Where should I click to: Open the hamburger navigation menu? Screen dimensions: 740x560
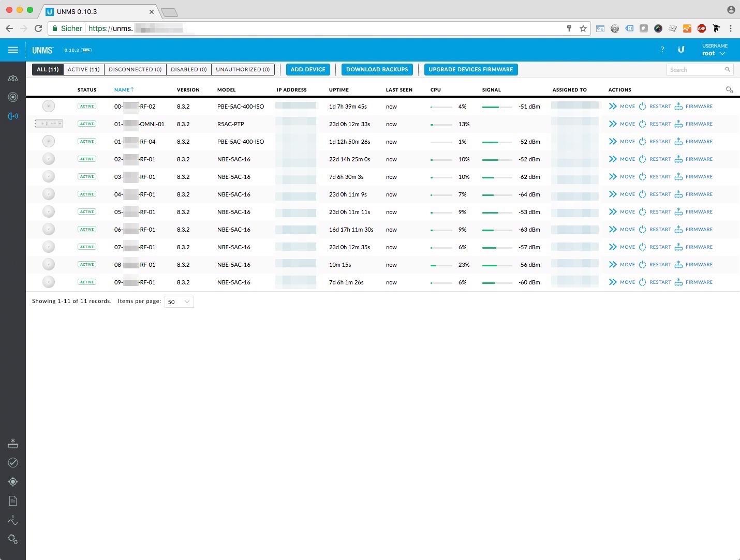click(13, 50)
